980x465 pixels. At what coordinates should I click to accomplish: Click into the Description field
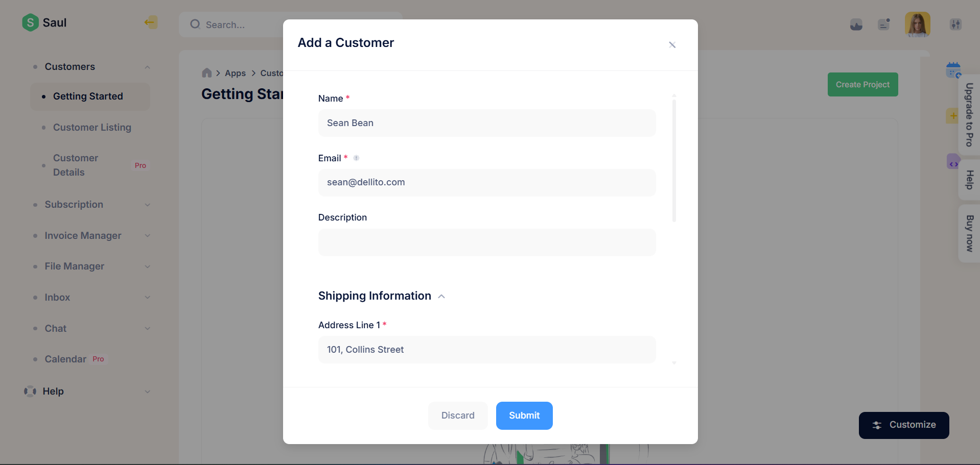(486, 242)
